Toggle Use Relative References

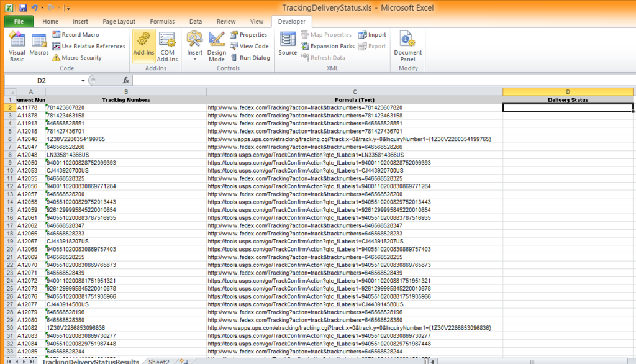click(x=89, y=46)
